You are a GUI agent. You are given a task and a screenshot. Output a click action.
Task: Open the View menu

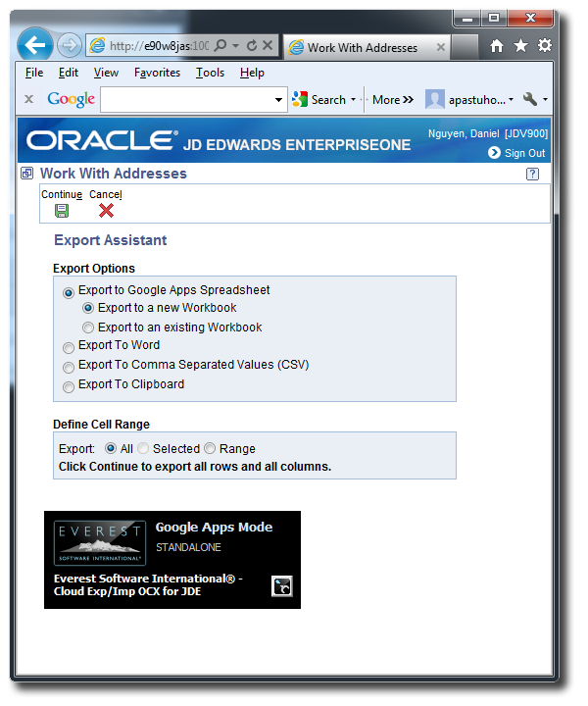[x=106, y=73]
